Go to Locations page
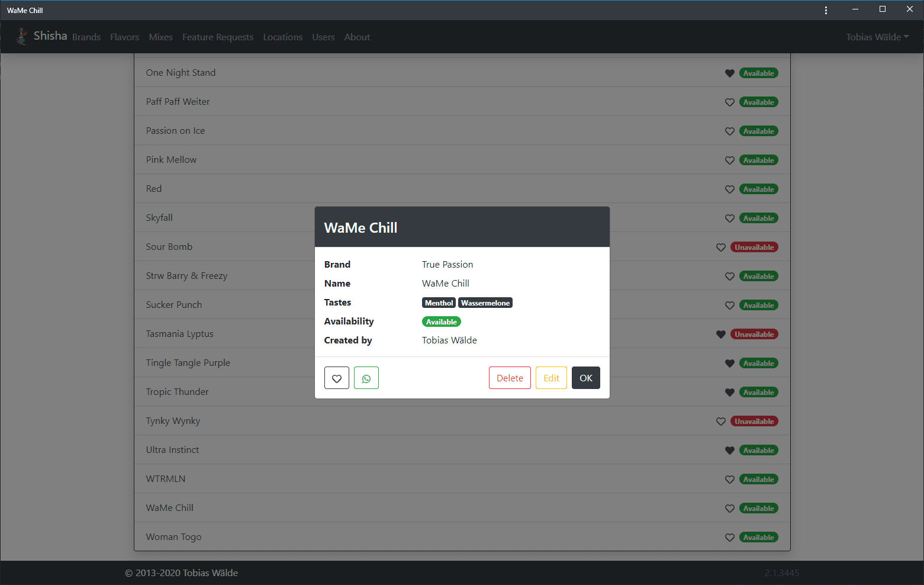Screen dimensions: 924x585 283,37
